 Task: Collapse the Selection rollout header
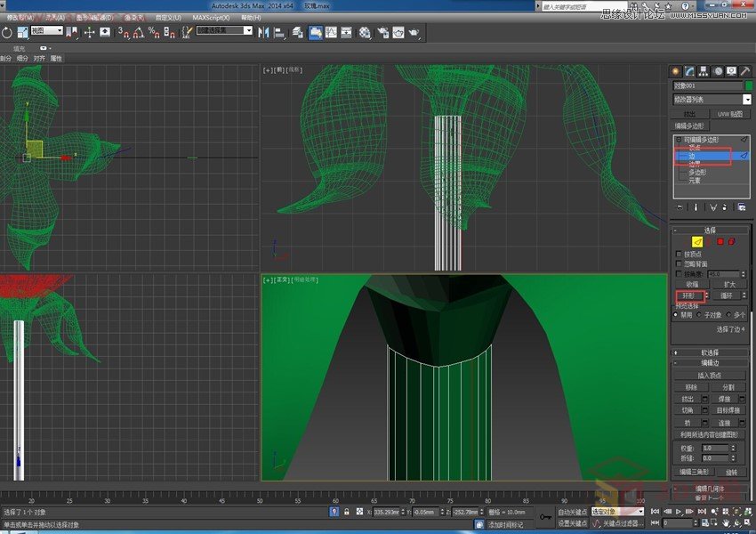(711, 231)
